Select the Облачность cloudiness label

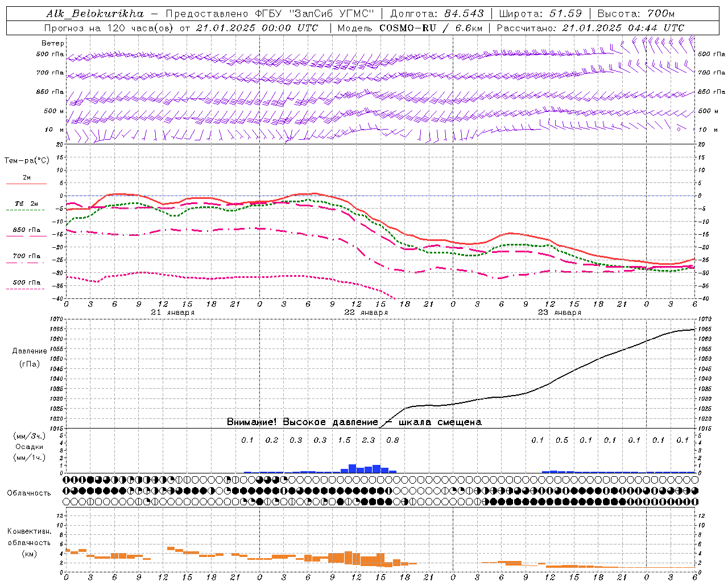pyautogui.click(x=29, y=493)
